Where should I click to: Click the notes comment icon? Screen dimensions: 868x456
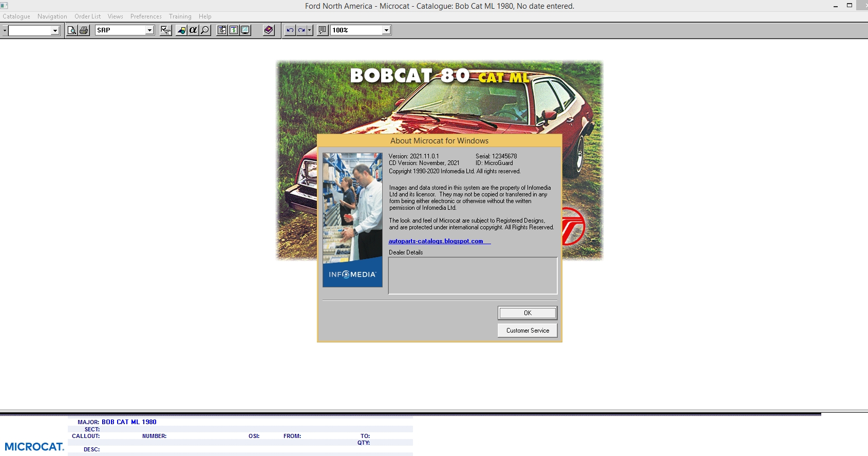click(x=323, y=30)
